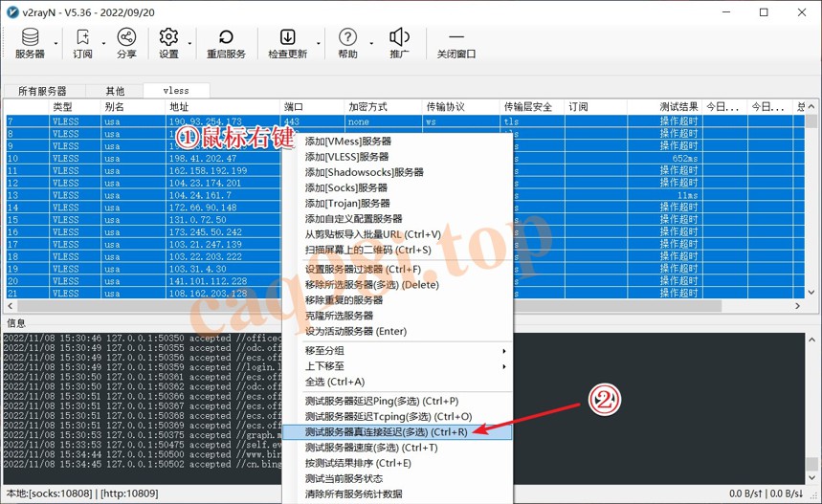Sort by the 传输协议 column header
This screenshot has height=504, width=822.
click(460, 107)
